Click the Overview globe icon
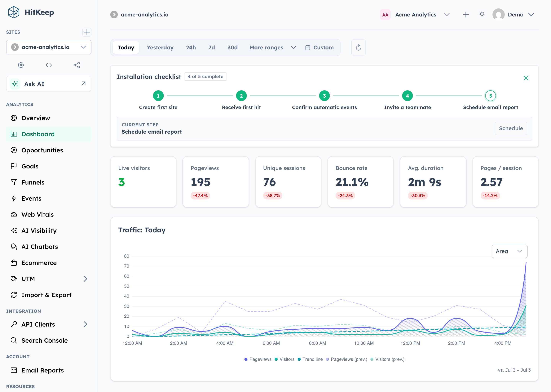The image size is (551, 392). [x=14, y=118]
